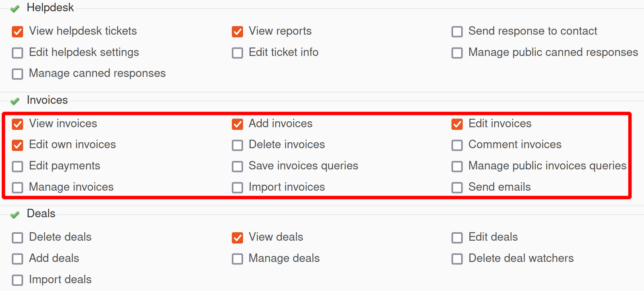Uncheck the View invoices permission
This screenshot has height=291, width=644.
pos(17,124)
